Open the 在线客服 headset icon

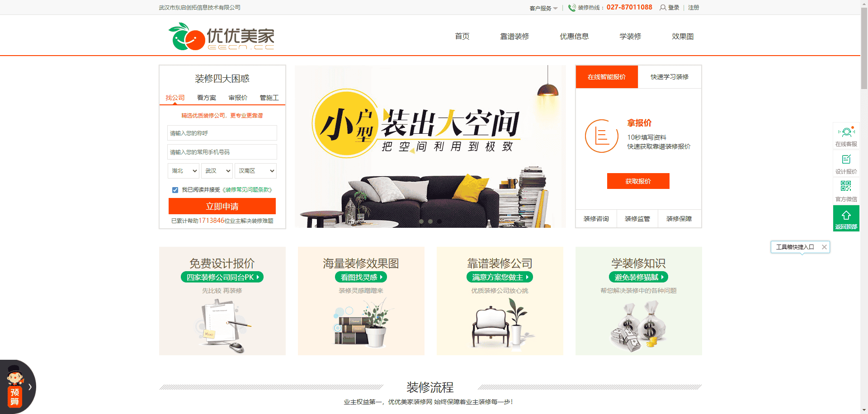point(846,132)
